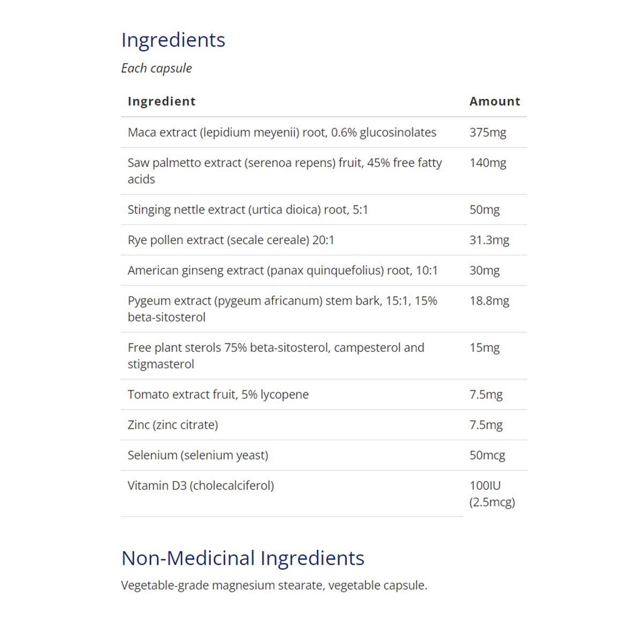The width and height of the screenshot is (644, 644).
Task: Click the Rye pollen extract entry
Action: tap(231, 240)
